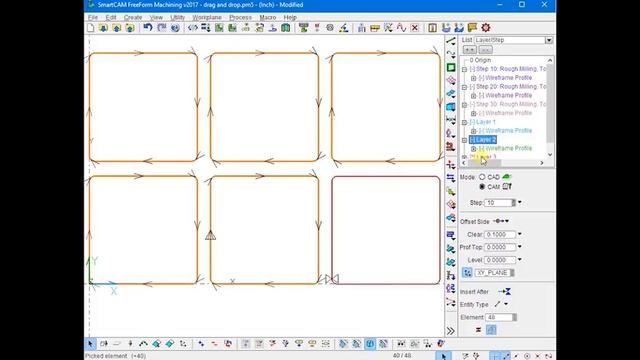Click the Insert After icon
Image resolution: width=640 pixels, height=360 pixels.
[x=505, y=291]
